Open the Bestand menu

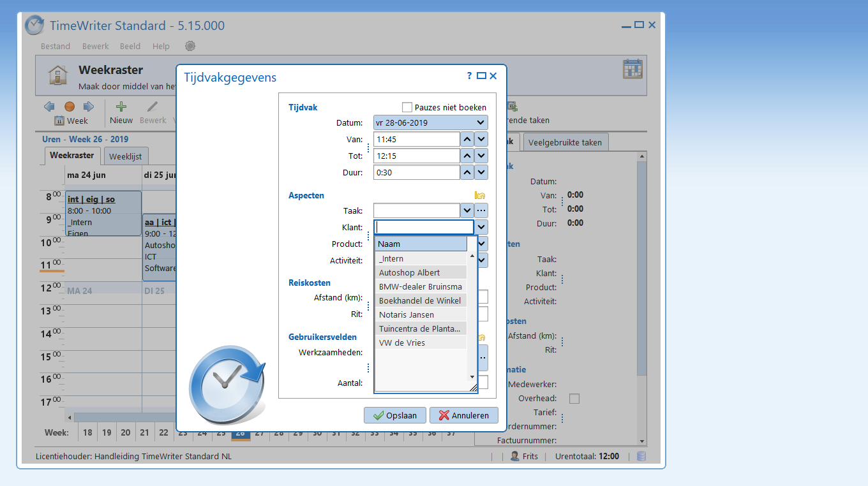56,46
